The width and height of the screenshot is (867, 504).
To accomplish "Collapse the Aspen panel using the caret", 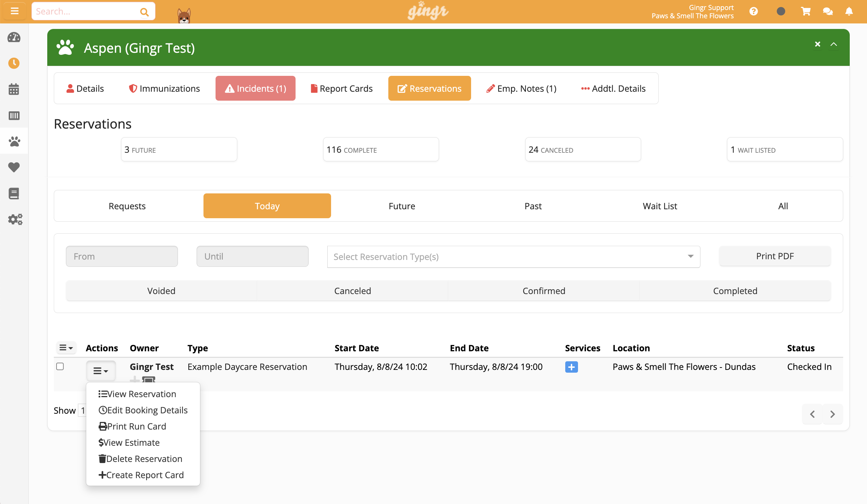I will pos(834,44).
